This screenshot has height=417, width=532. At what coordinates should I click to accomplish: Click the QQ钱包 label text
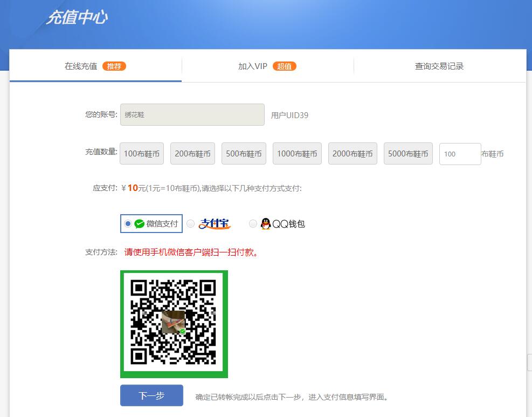(288, 224)
